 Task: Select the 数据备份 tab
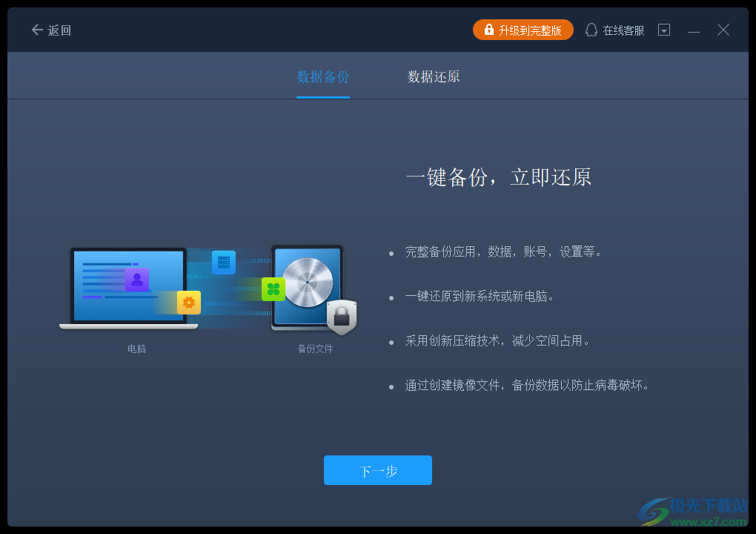pos(322,76)
